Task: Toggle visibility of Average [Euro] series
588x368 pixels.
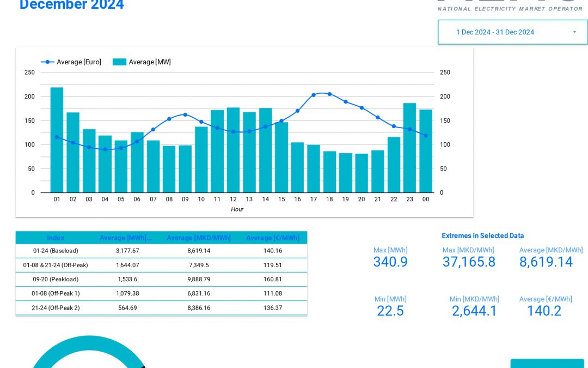Action: point(78,62)
